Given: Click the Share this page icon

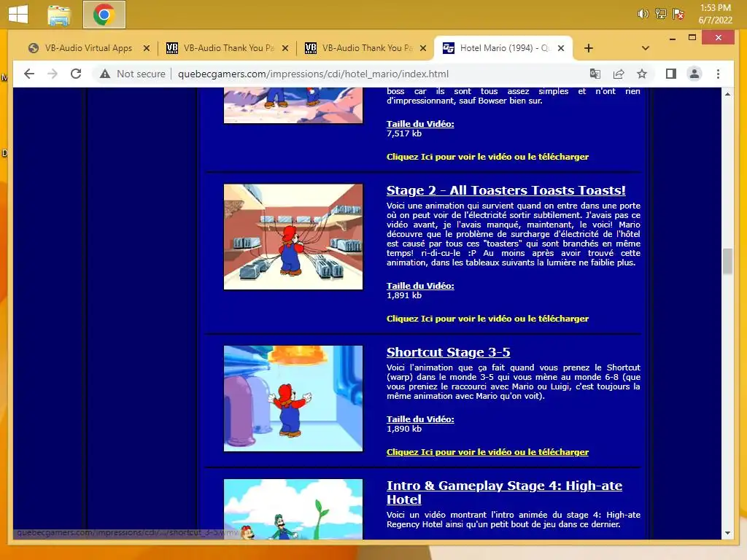Looking at the screenshot, I should click(619, 74).
